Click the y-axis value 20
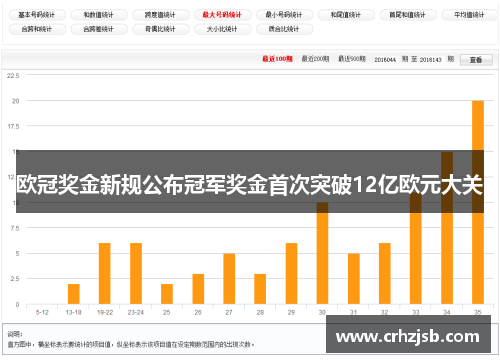This screenshot has height=362, width=500. 16,101
